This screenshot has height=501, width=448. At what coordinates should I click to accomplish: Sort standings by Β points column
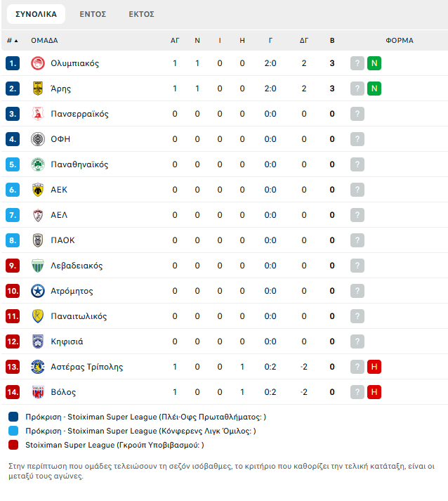click(332, 41)
